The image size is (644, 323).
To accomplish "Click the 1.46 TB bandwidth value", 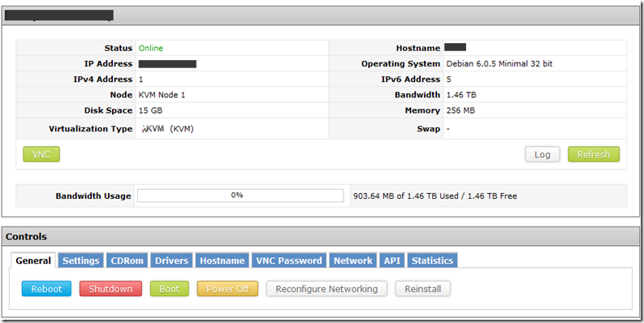I will click(461, 95).
